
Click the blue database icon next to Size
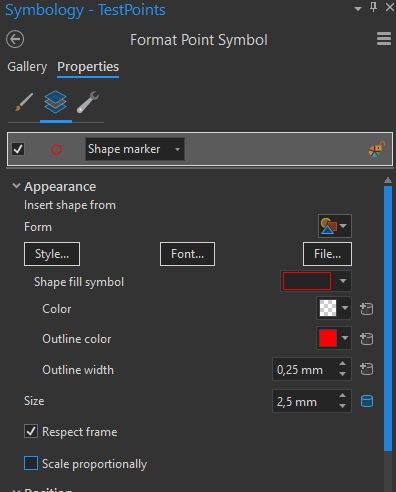click(367, 401)
